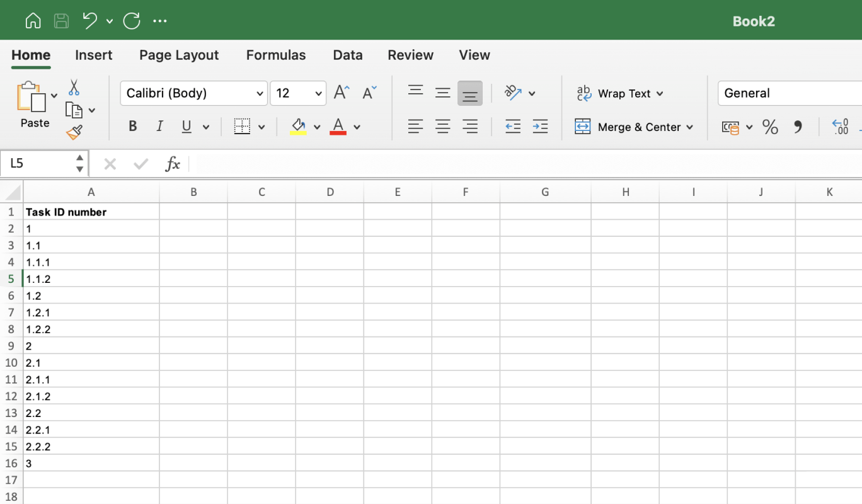Click the Increase Decimal icon

click(x=841, y=127)
